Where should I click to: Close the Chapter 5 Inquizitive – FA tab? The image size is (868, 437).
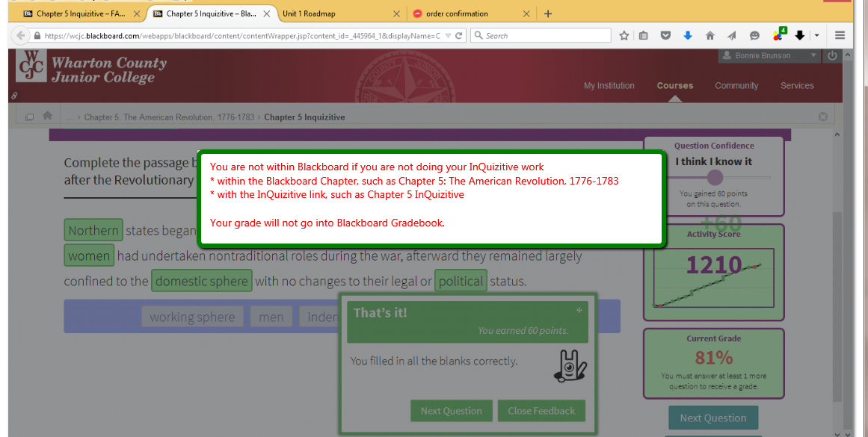click(137, 14)
